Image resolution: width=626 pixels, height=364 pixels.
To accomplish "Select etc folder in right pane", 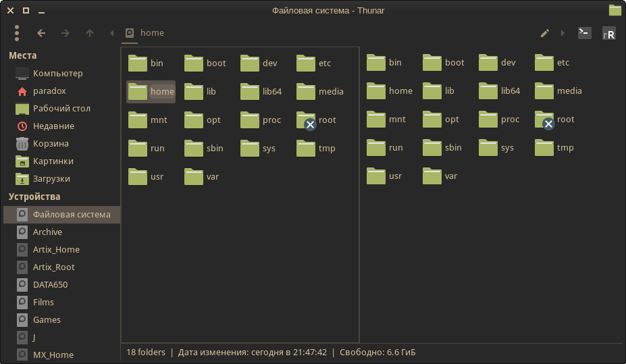I will point(552,62).
